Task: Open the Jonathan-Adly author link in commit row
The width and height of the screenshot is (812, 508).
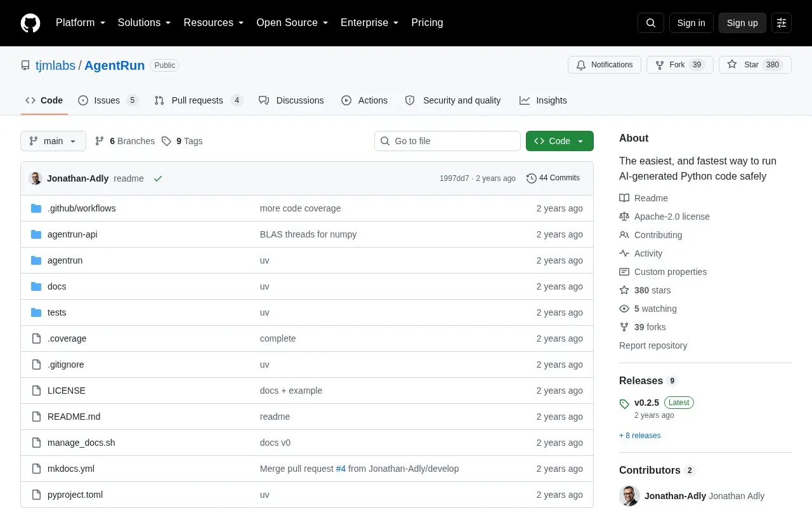Action: (77, 178)
